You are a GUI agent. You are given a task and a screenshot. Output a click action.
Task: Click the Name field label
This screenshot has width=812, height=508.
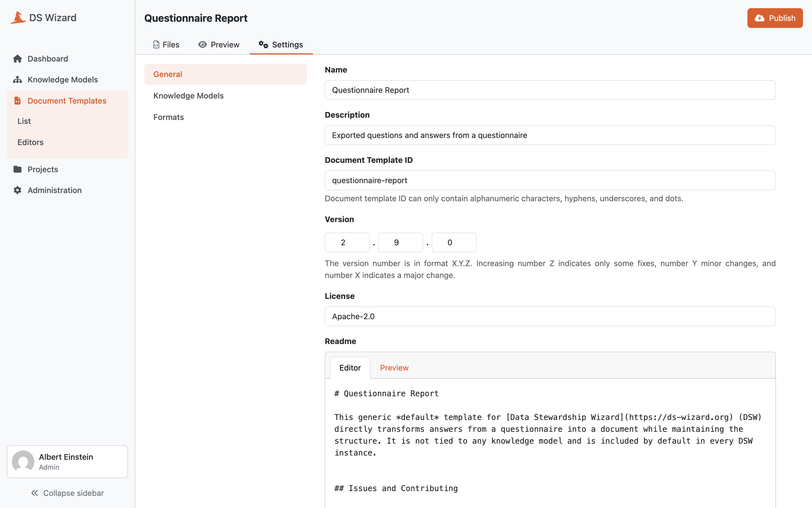pos(336,69)
